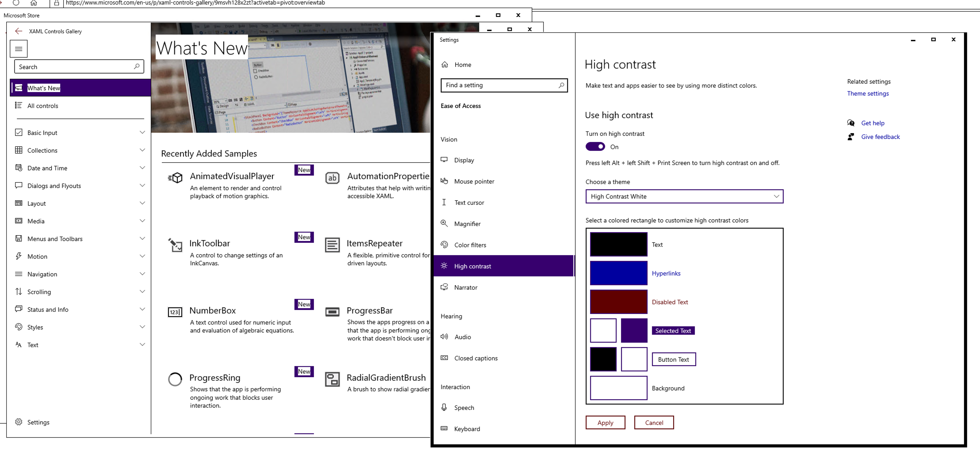This screenshot has width=980, height=455.
Task: Select the NumberBox sample icon
Action: (175, 312)
